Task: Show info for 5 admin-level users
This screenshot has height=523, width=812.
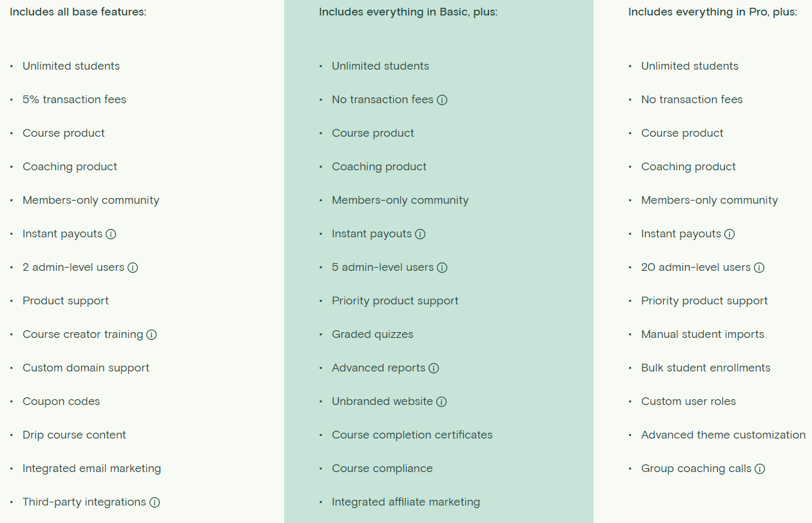Action: (442, 268)
